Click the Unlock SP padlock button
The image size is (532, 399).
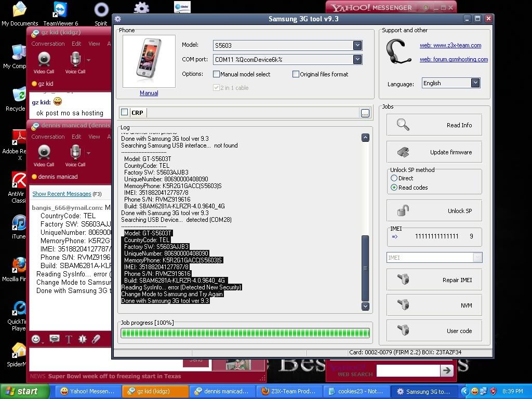tap(434, 211)
